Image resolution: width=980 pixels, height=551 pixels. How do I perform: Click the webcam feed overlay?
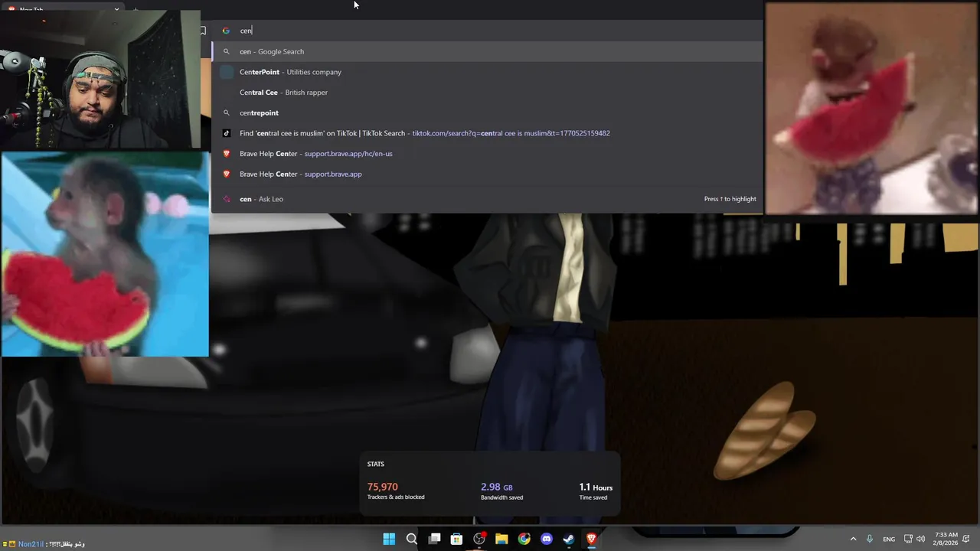click(x=100, y=80)
